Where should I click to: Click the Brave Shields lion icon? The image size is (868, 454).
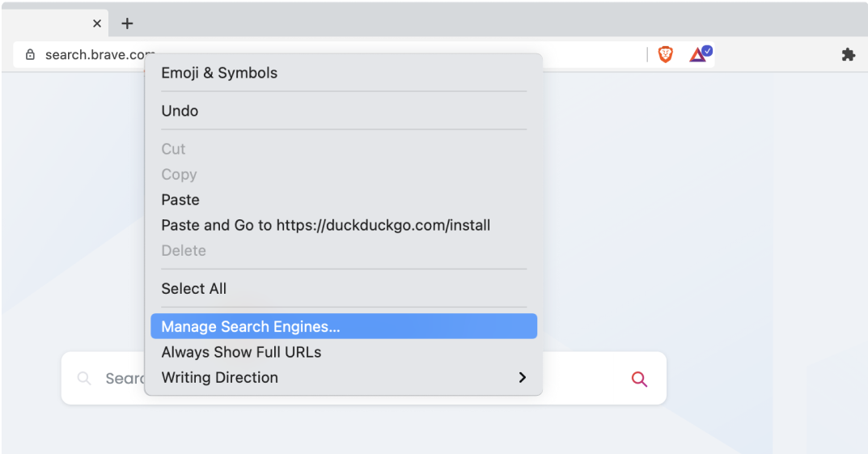coord(666,54)
